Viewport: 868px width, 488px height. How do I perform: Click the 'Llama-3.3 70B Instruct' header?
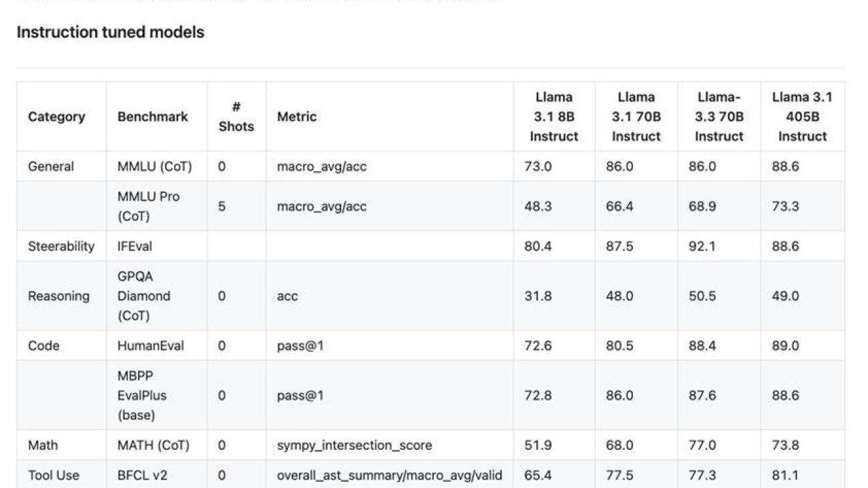click(x=719, y=117)
